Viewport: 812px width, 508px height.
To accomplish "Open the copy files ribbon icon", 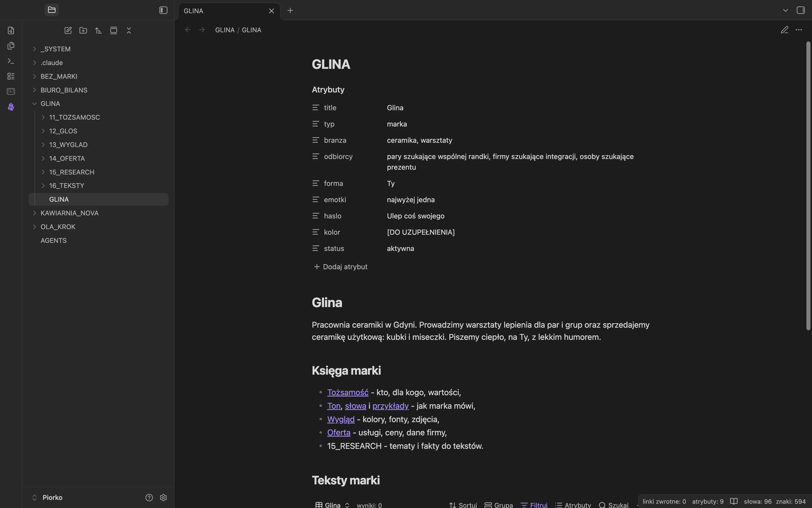I will click(11, 46).
